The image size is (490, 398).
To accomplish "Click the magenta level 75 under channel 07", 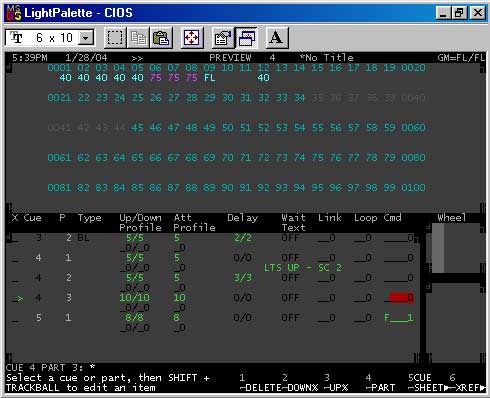I will [x=174, y=78].
